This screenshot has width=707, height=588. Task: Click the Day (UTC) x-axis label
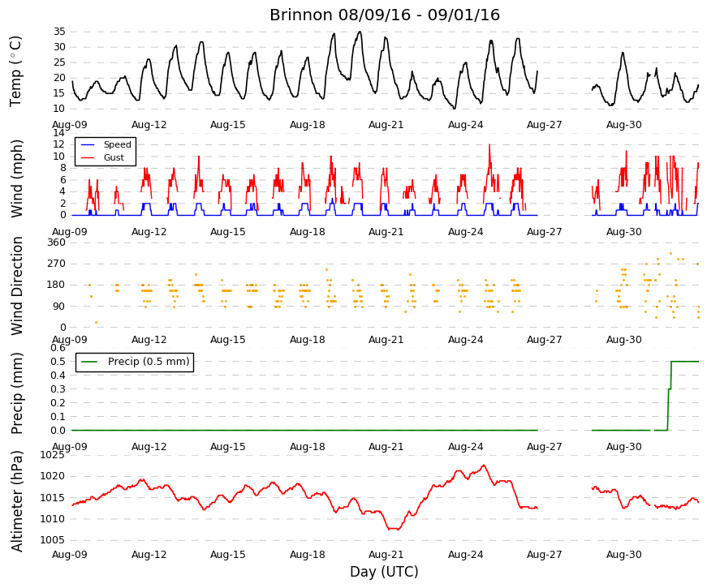pyautogui.click(x=384, y=572)
